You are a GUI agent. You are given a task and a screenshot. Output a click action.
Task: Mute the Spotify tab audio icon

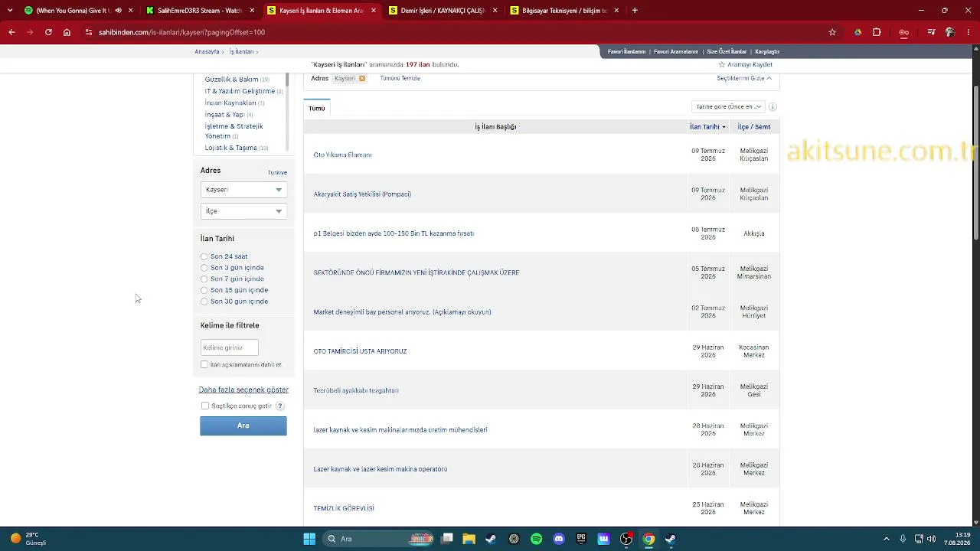coord(118,11)
